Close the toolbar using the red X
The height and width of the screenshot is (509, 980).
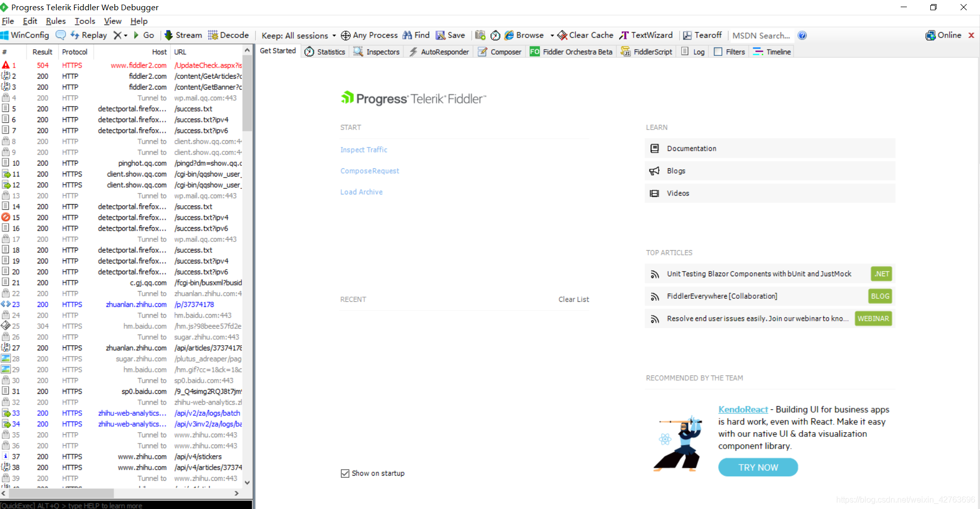pos(971,35)
